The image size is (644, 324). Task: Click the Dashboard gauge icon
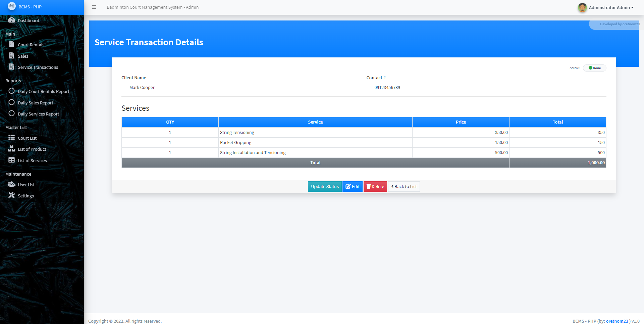click(x=12, y=20)
